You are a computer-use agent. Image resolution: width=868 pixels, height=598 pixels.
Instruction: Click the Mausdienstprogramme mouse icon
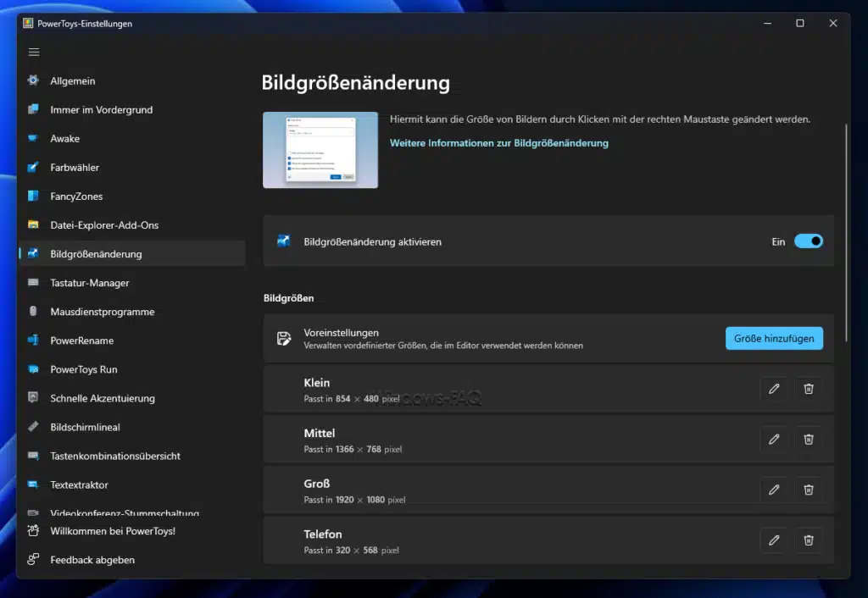(x=33, y=311)
